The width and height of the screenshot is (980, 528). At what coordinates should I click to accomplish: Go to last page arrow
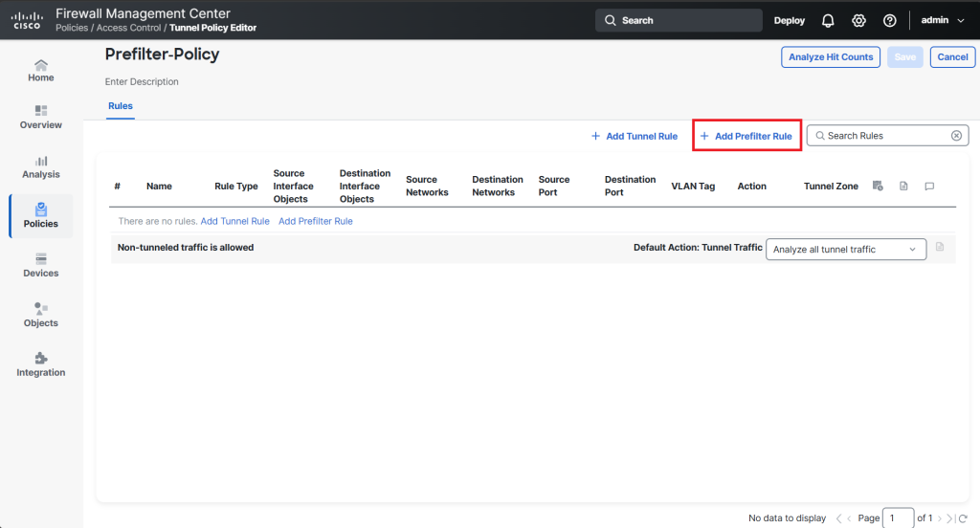click(x=950, y=518)
